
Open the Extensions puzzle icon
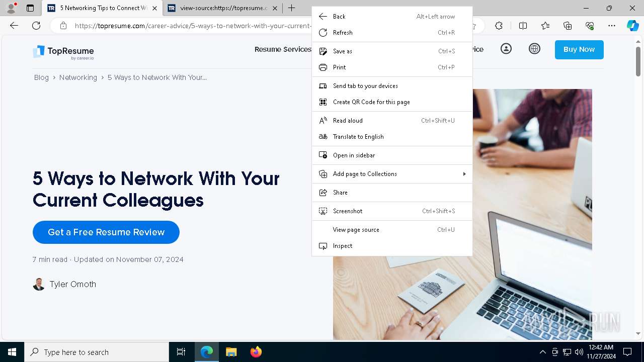[x=499, y=26]
